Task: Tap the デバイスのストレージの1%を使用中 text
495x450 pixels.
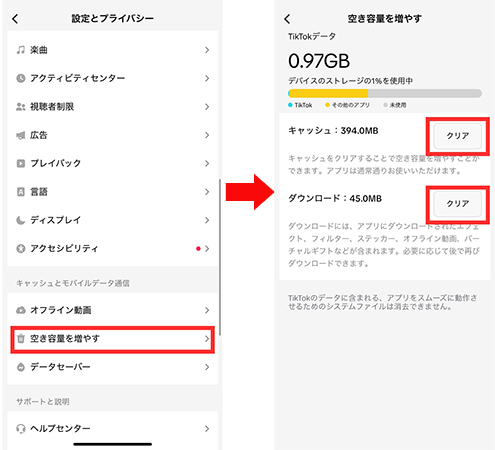Action: [x=350, y=81]
